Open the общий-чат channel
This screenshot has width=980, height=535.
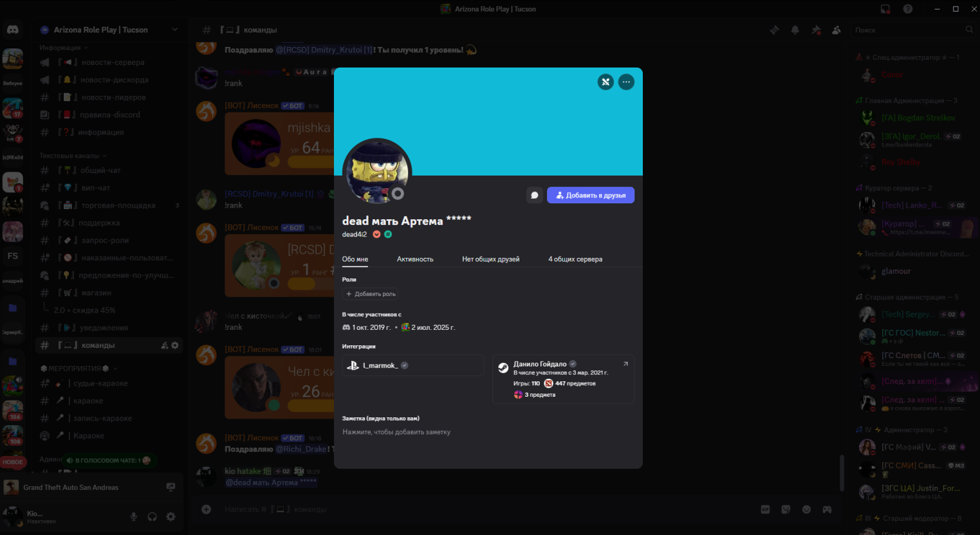click(x=109, y=170)
